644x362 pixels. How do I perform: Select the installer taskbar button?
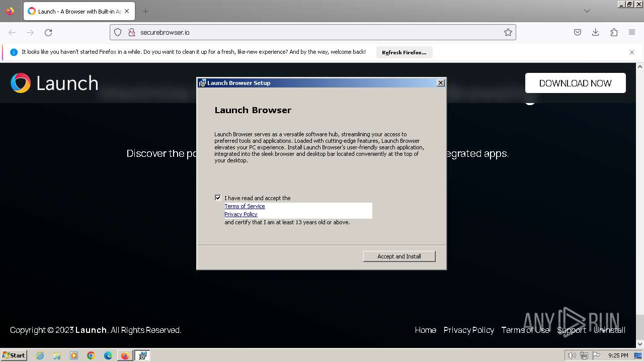coord(142,355)
